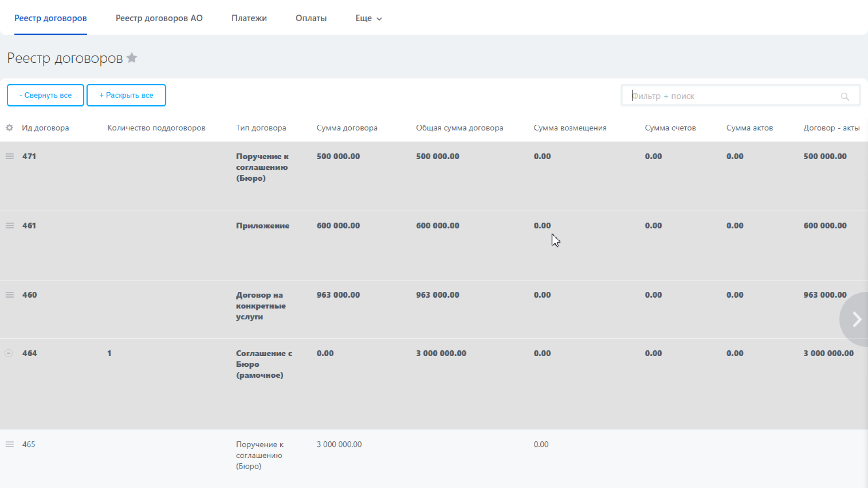The image size is (868, 488).
Task: Click the Общая сумма договора header
Action: click(459, 128)
